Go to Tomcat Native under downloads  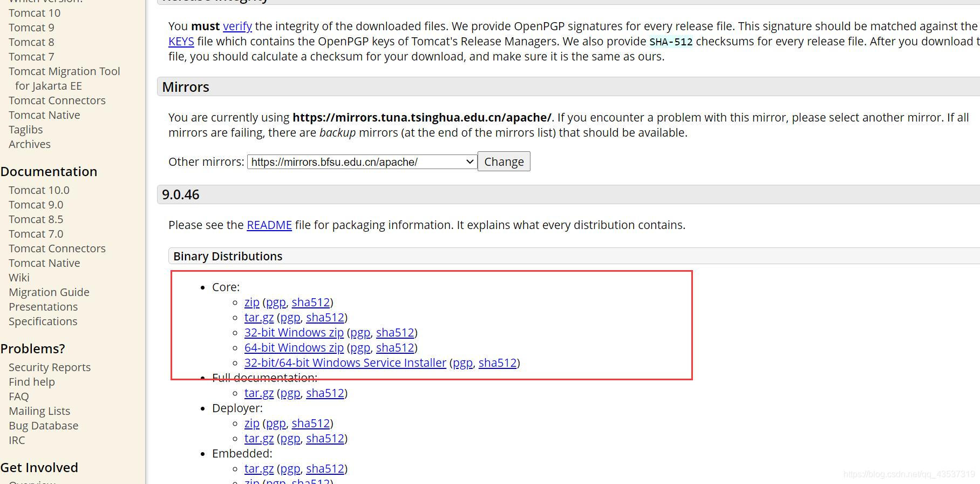pyautogui.click(x=44, y=115)
